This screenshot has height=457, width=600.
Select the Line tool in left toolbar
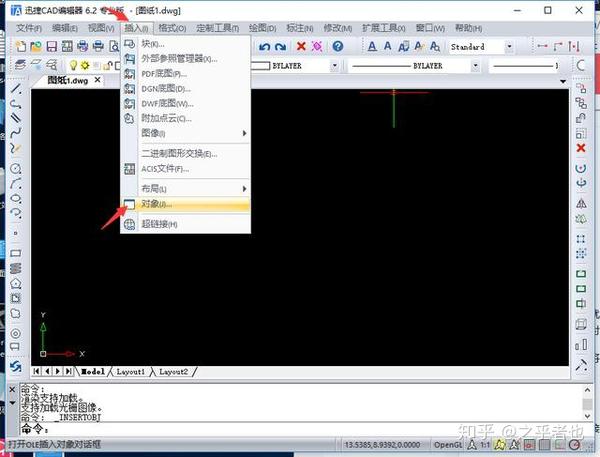tap(16, 88)
